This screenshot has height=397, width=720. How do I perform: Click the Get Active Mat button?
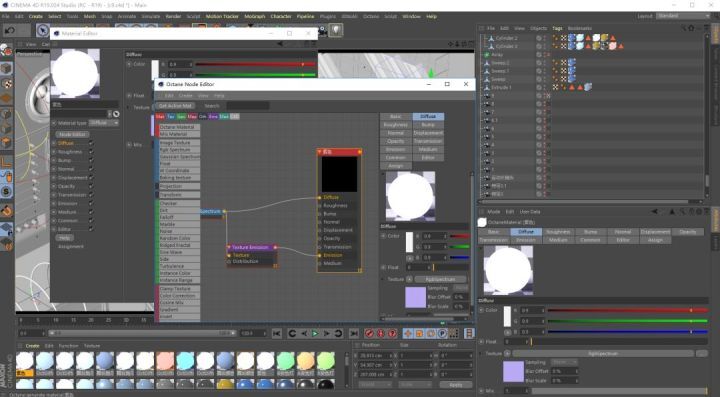pos(175,106)
